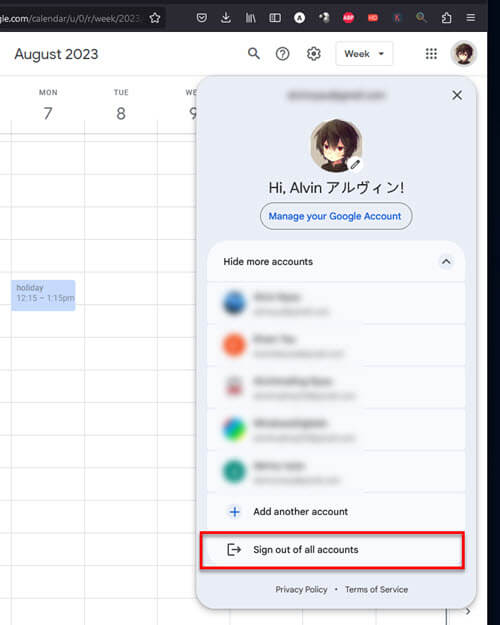Viewport: 500px width, 625px height.
Task: Open the Adblock Plus extension icon
Action: 348,18
